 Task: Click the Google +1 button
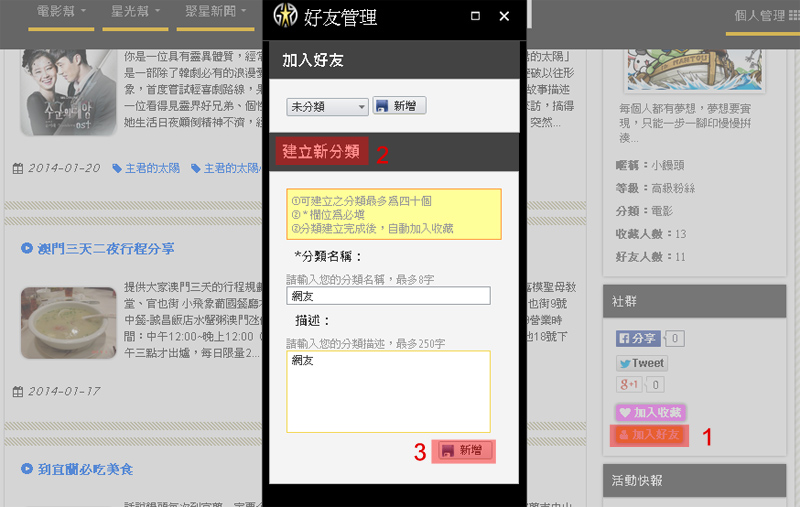coord(629,384)
